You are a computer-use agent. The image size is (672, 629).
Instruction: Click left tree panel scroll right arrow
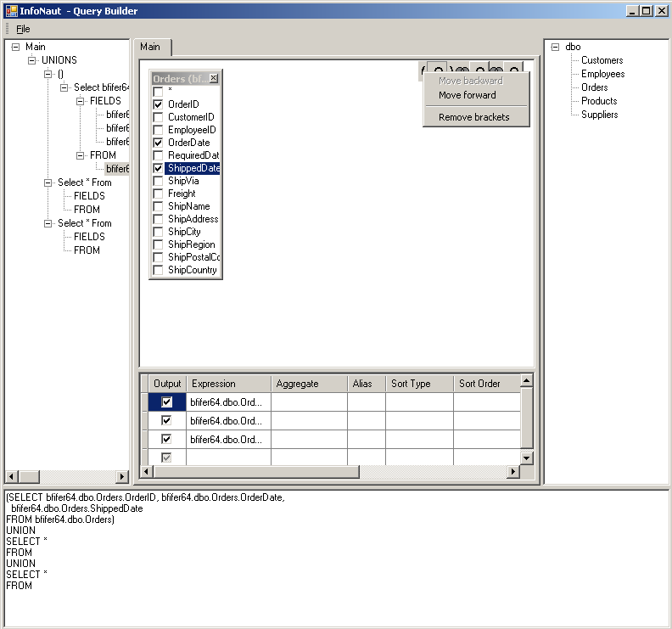pos(121,477)
